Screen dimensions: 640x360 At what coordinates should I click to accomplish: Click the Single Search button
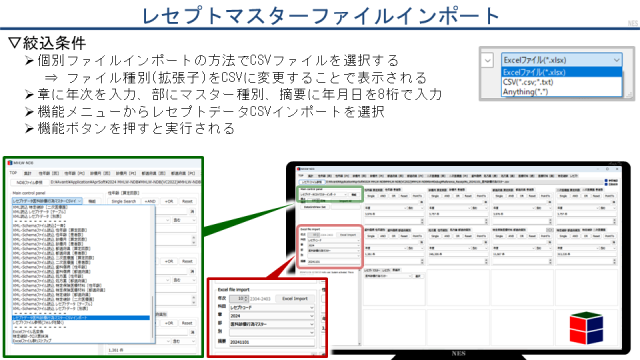(x=124, y=201)
